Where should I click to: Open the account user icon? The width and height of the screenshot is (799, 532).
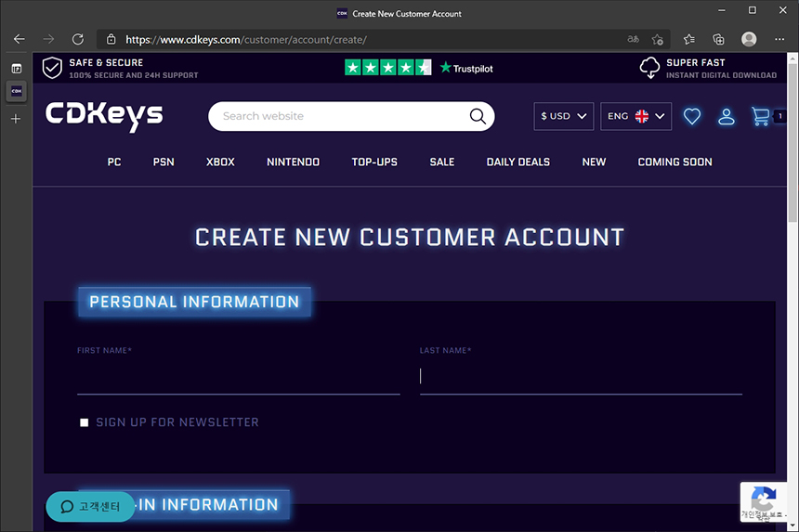[x=727, y=116]
